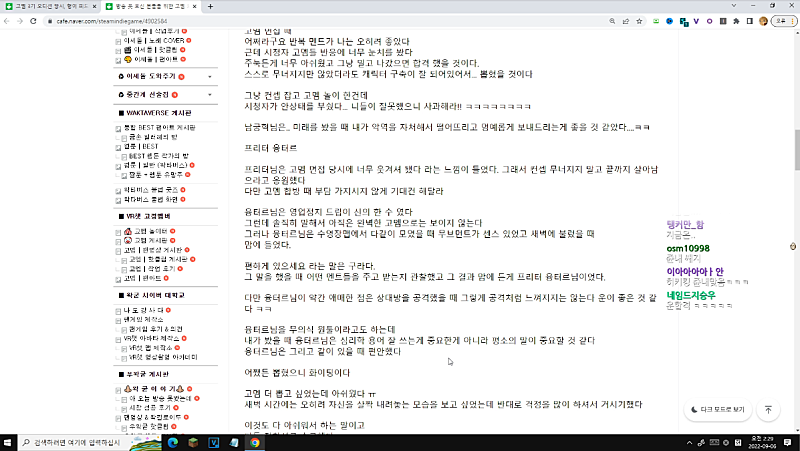Screen dimensions: 800x451
Task: Open the teal squares extension icon
Action: [x=683, y=21]
